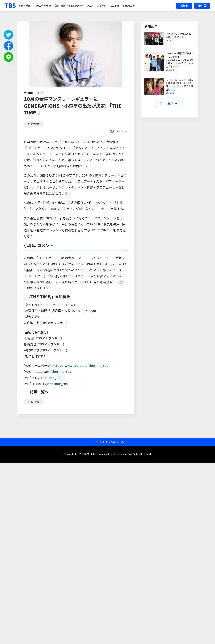Click the TBS logo
The image size is (215, 644).
(x=10, y=6)
